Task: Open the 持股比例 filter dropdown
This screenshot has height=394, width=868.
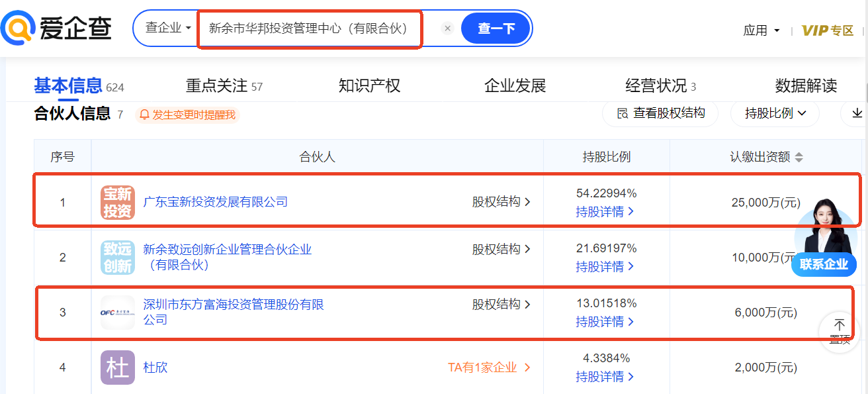Action: (775, 113)
